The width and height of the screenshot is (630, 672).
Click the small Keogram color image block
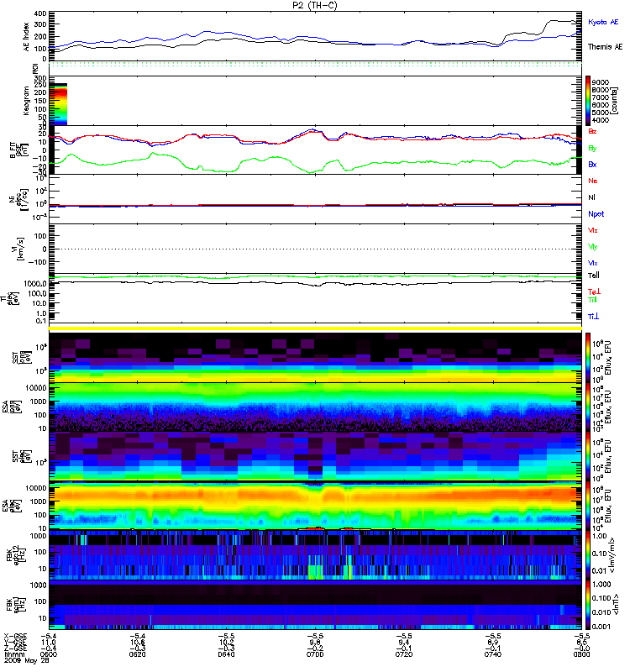58,104
